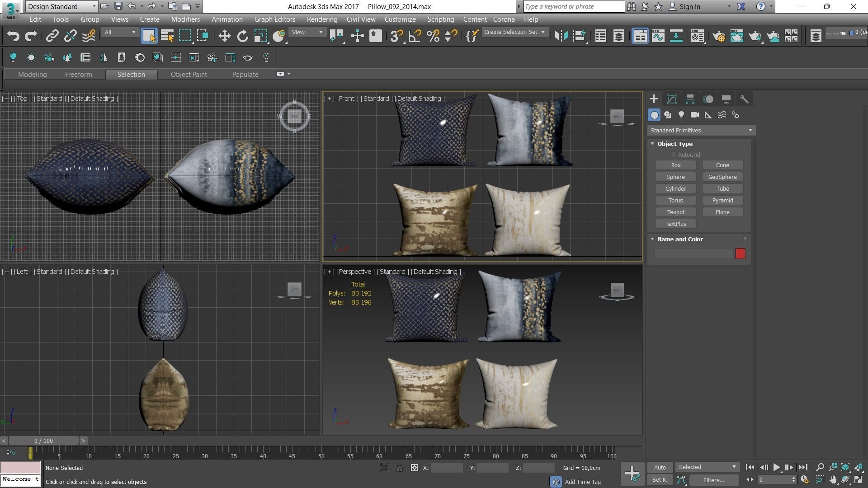Click the search keyword input field

(x=574, y=6)
